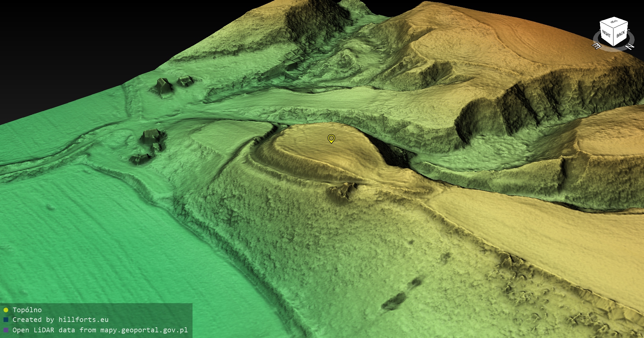Viewport: 644px width, 338px height.
Task: Click the dark blue square legend marker
Action: pyautogui.click(x=6, y=320)
